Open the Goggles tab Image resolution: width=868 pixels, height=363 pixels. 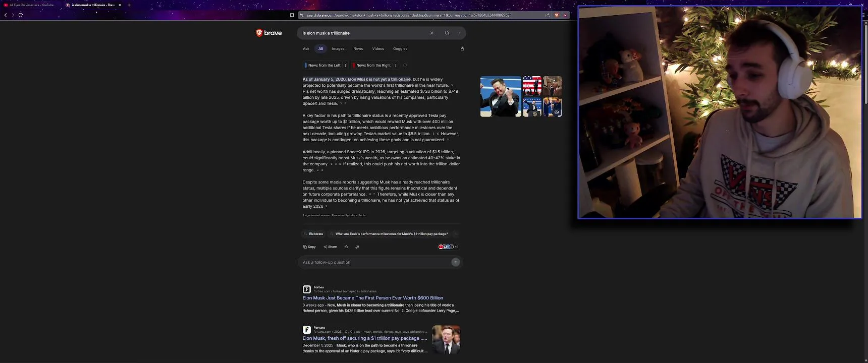coord(400,49)
